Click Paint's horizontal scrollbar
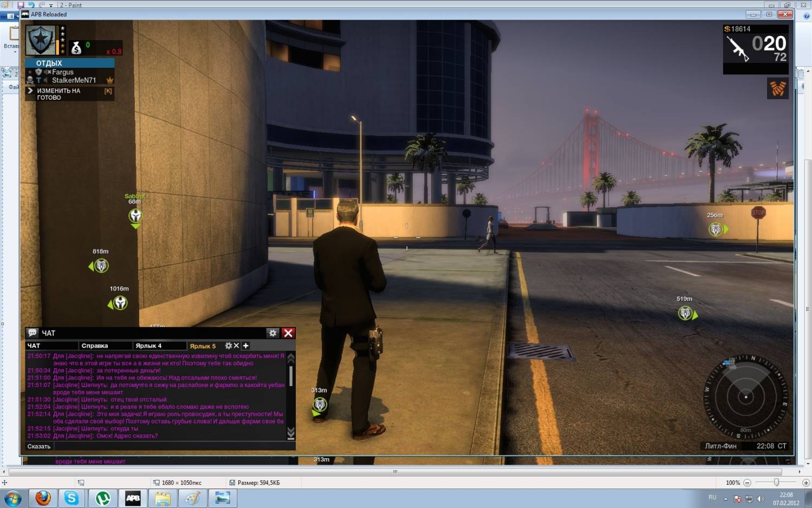This screenshot has width=812, height=508. 395,472
